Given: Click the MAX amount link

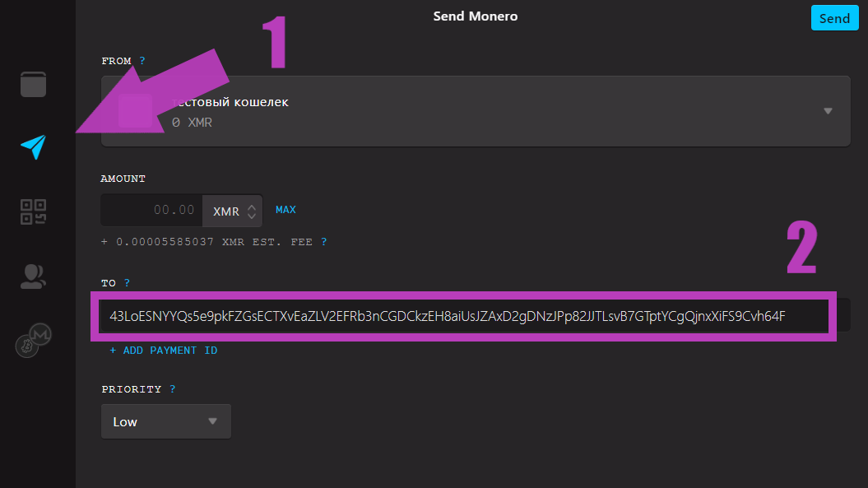Looking at the screenshot, I should point(285,210).
